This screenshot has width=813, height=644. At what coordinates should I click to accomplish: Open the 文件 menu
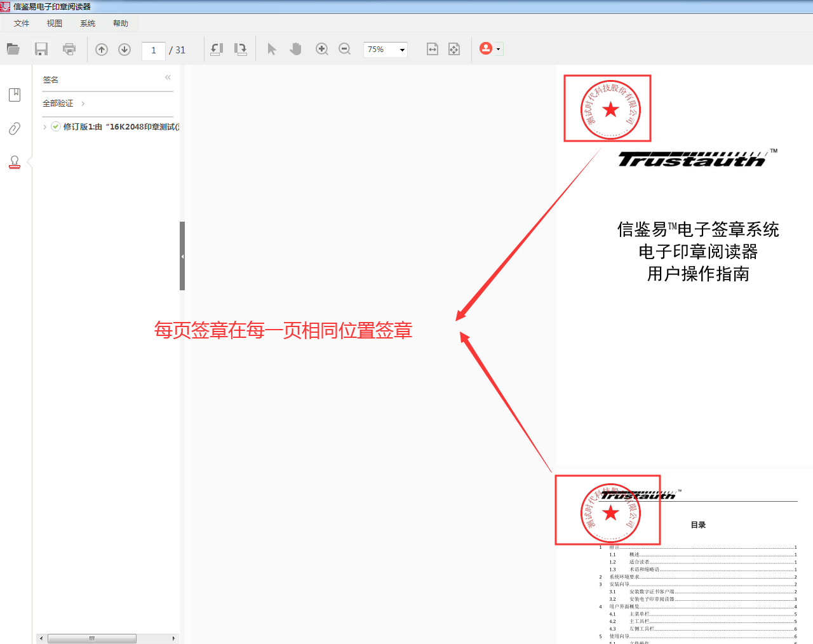click(x=22, y=23)
